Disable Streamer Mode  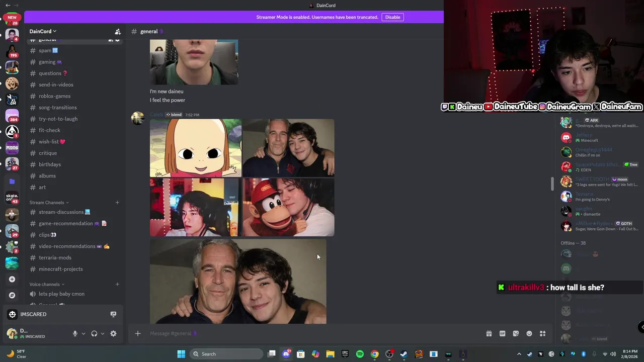pyautogui.click(x=392, y=17)
